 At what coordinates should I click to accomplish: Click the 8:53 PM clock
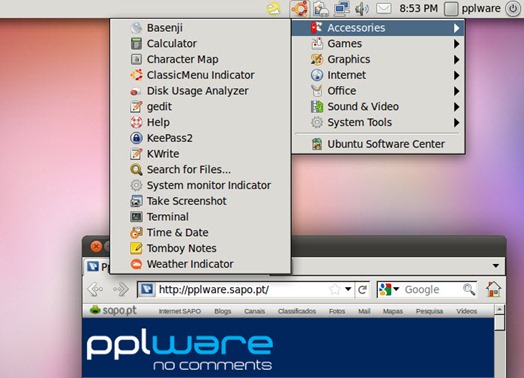[418, 8]
